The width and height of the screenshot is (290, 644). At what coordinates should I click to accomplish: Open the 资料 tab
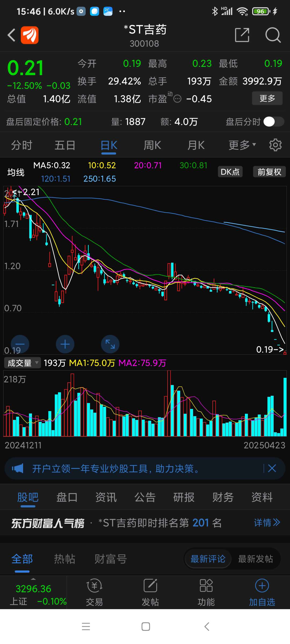[262, 497]
